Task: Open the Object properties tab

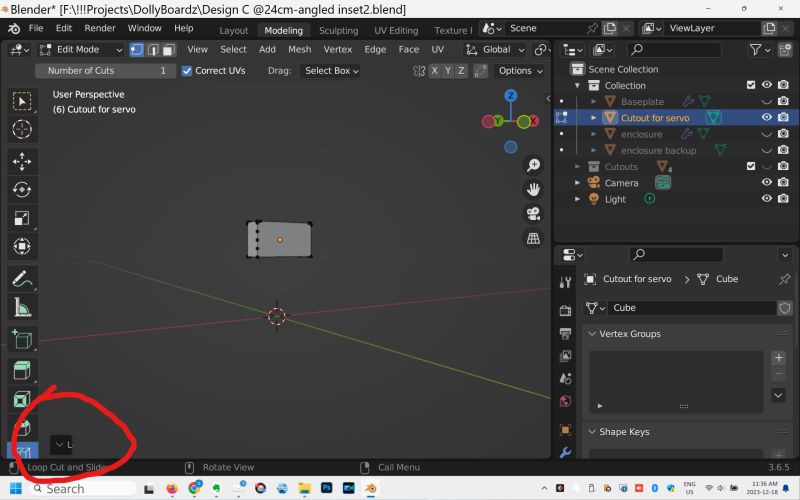Action: tap(565, 430)
